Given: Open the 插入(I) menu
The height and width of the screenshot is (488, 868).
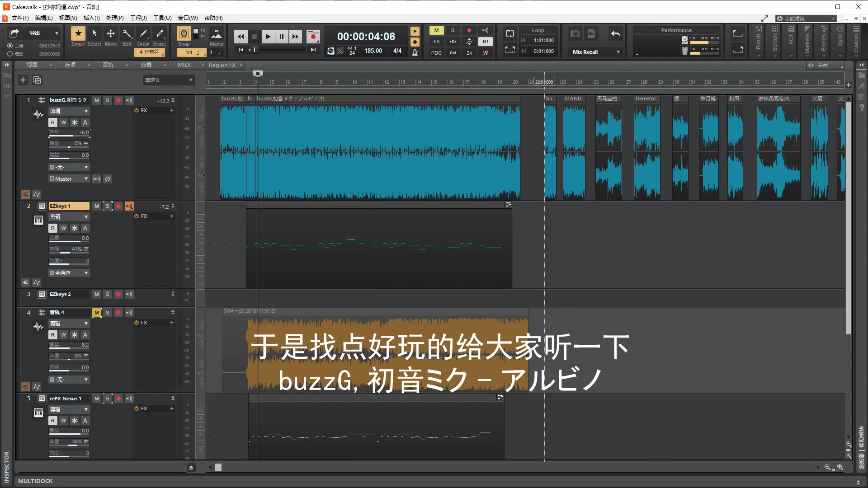Looking at the screenshot, I should (x=91, y=18).
